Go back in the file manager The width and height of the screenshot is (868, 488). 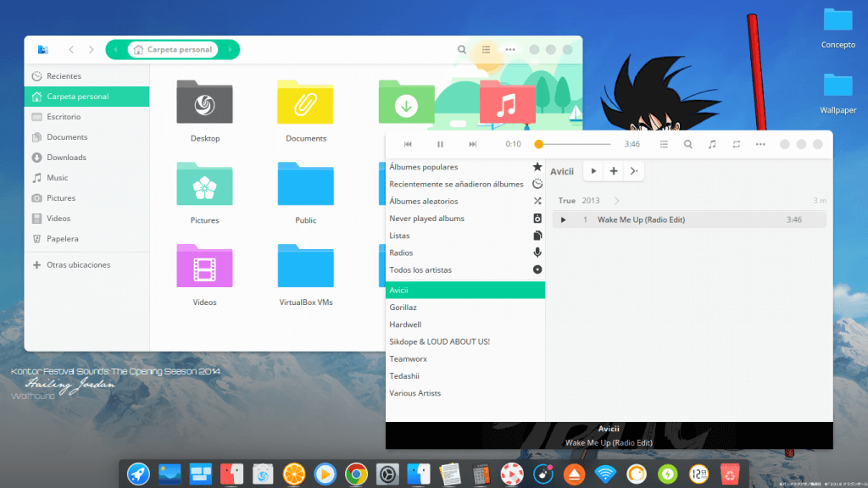[x=71, y=49]
